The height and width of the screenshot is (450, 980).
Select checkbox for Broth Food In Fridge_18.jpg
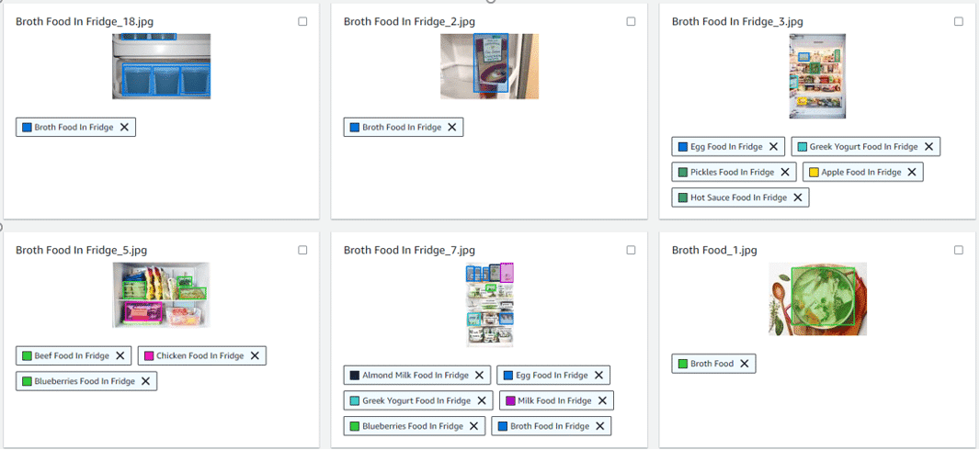pyautogui.click(x=302, y=21)
